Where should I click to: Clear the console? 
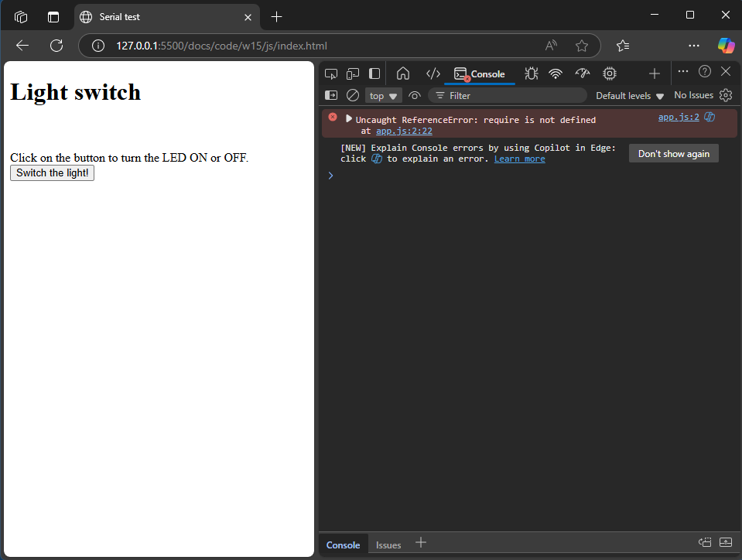click(353, 96)
